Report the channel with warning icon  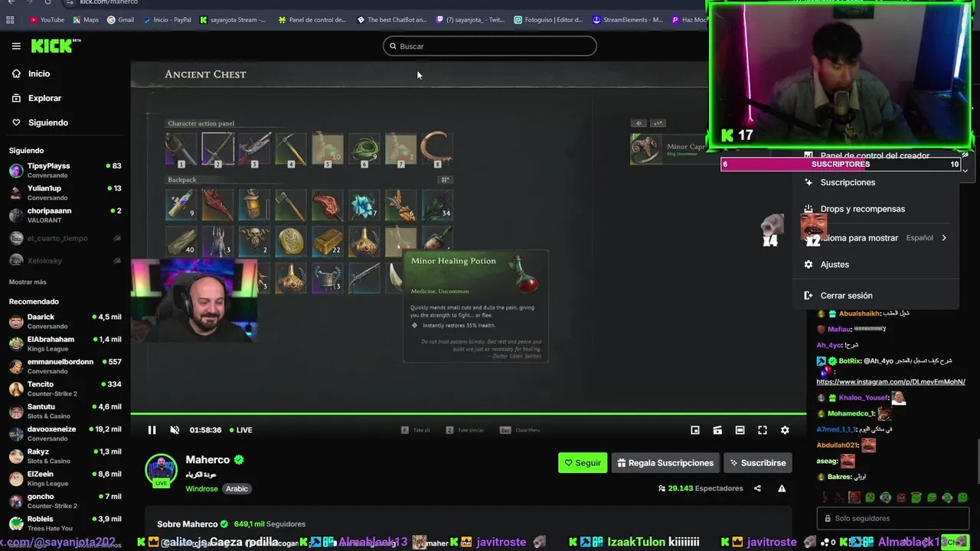point(782,488)
